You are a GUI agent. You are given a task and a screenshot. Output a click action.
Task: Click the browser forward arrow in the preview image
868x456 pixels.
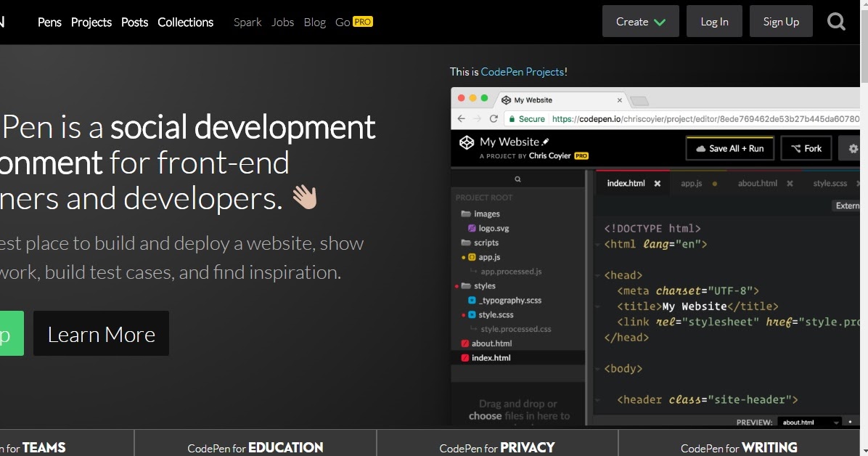[477, 118]
